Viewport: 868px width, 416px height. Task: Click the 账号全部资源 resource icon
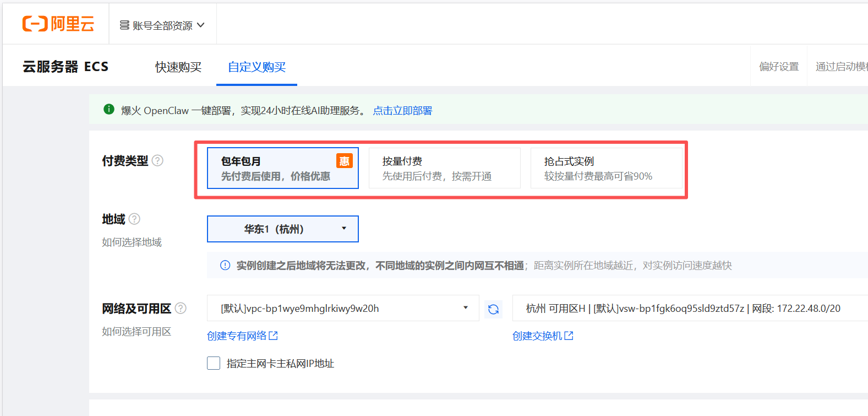pos(125,25)
